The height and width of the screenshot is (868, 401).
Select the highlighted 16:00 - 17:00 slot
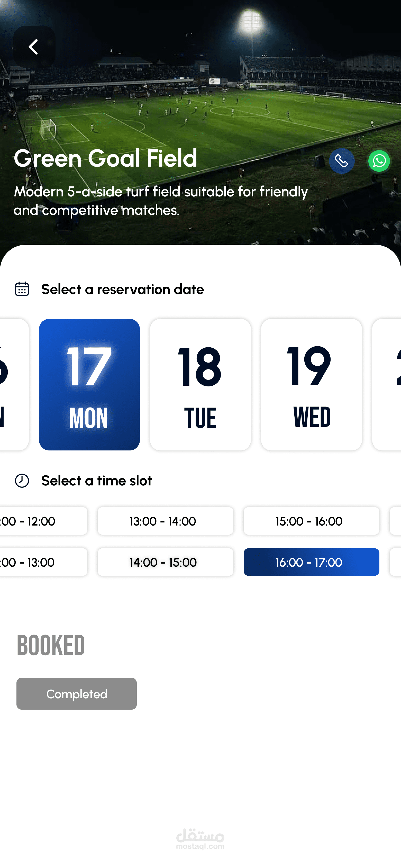click(311, 562)
